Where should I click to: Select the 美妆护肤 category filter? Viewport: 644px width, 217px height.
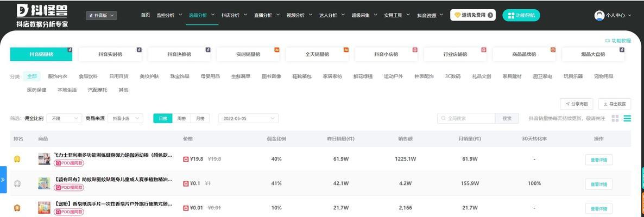point(149,76)
